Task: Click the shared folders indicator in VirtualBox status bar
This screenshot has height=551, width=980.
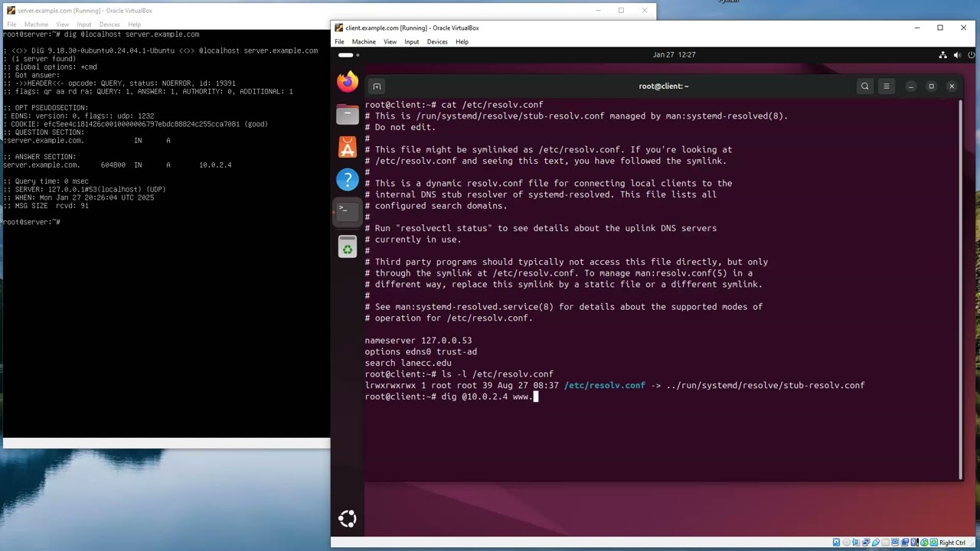Action: [885, 543]
